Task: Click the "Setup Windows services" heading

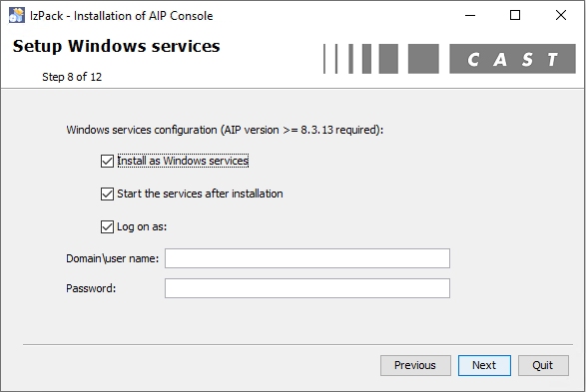Action: [116, 47]
